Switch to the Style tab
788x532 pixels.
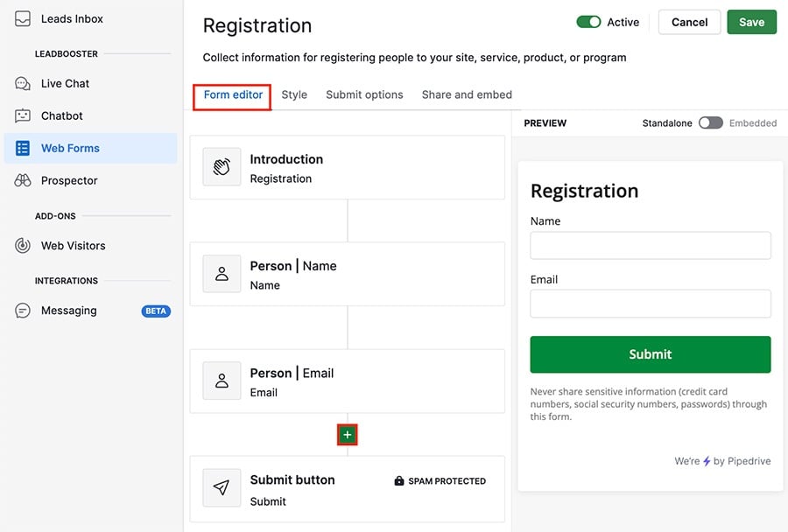point(294,94)
